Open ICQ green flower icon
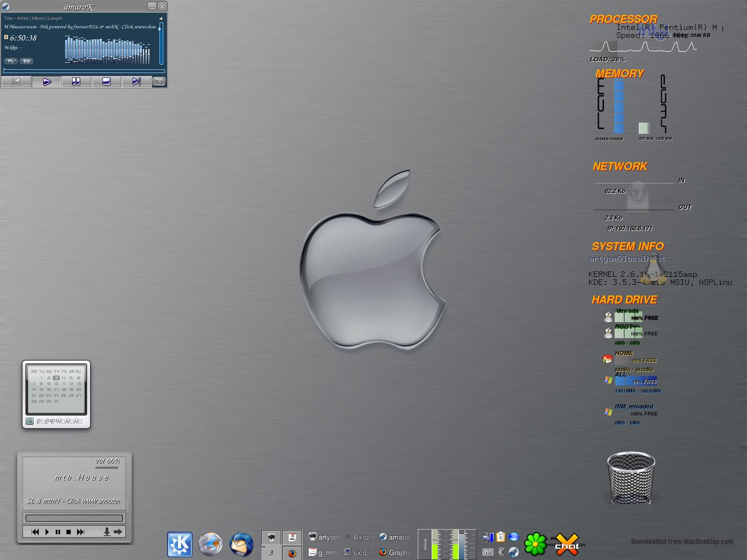The height and width of the screenshot is (560, 747). point(536,544)
